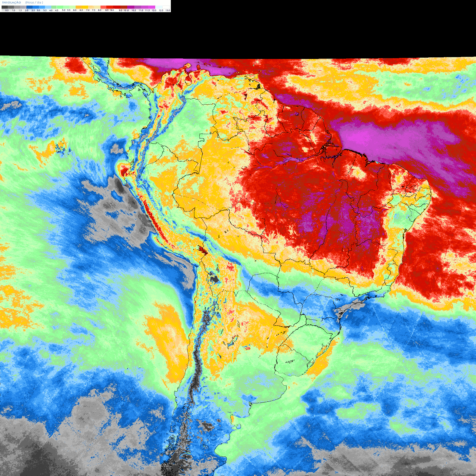Click the 1.5 legend value

20,10
